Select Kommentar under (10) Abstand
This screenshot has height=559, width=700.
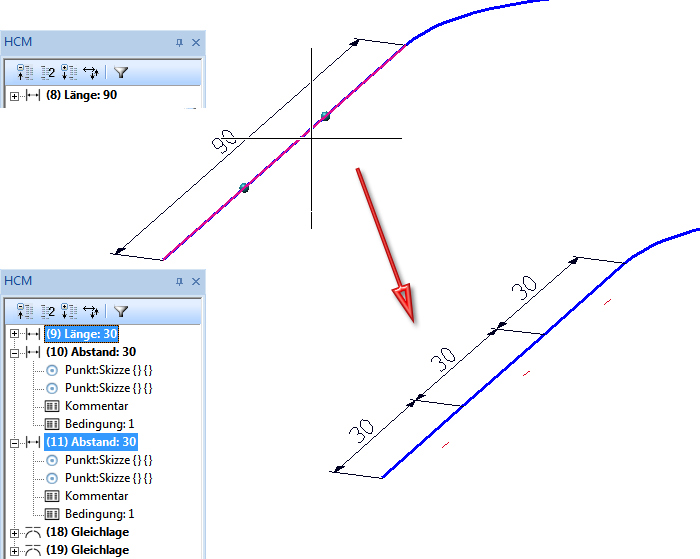click(x=96, y=406)
